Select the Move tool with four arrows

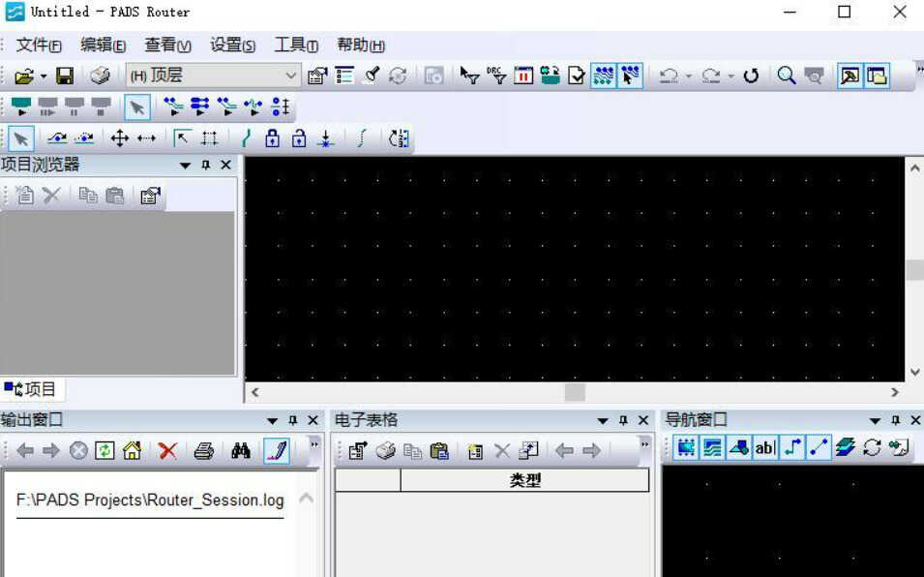coord(120,139)
